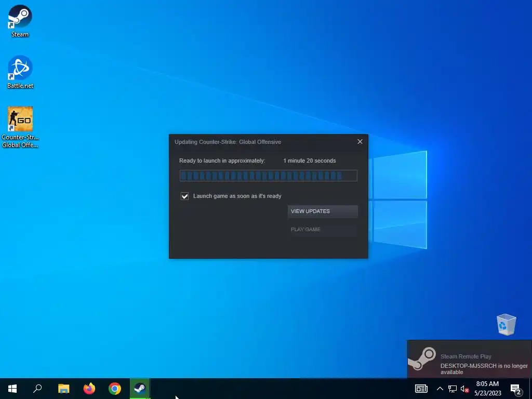Image resolution: width=532 pixels, height=399 pixels.
Task: Open the Steam desktop shortcut
Action: 20,21
